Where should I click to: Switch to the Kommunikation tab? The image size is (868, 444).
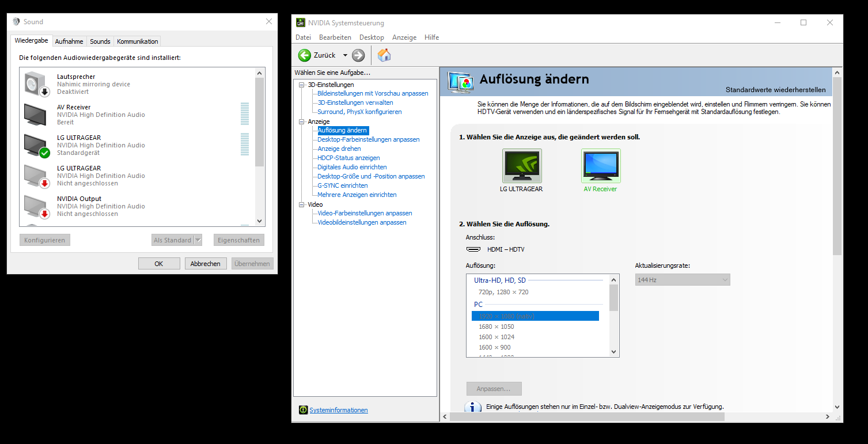click(x=137, y=41)
